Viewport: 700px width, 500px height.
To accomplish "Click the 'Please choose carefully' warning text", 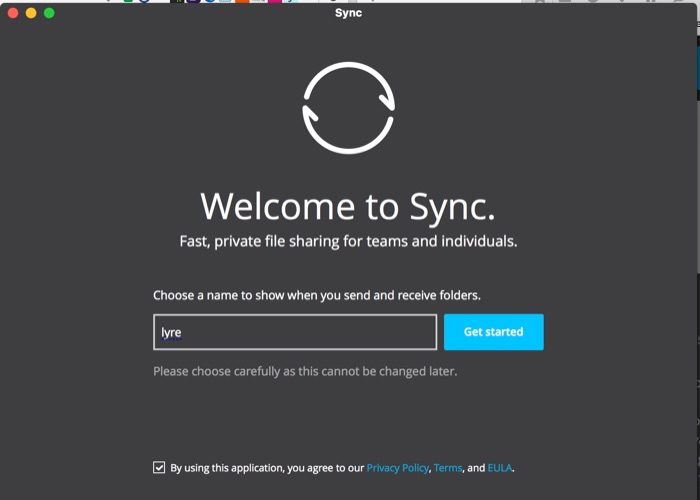I will point(305,371).
